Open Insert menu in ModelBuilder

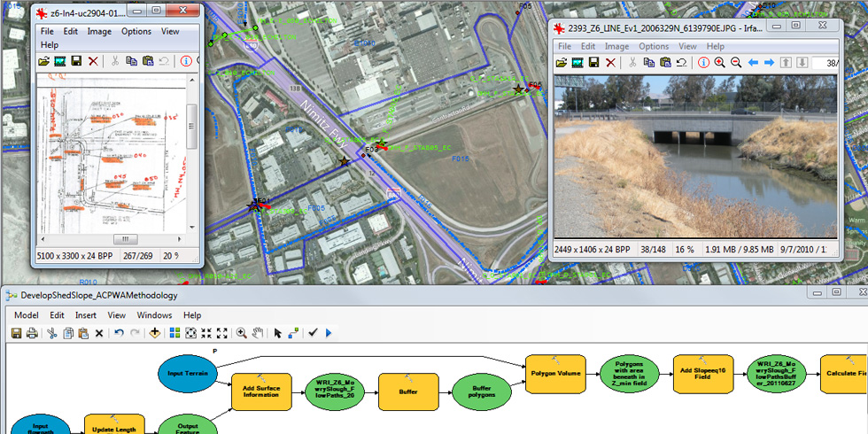(86, 315)
